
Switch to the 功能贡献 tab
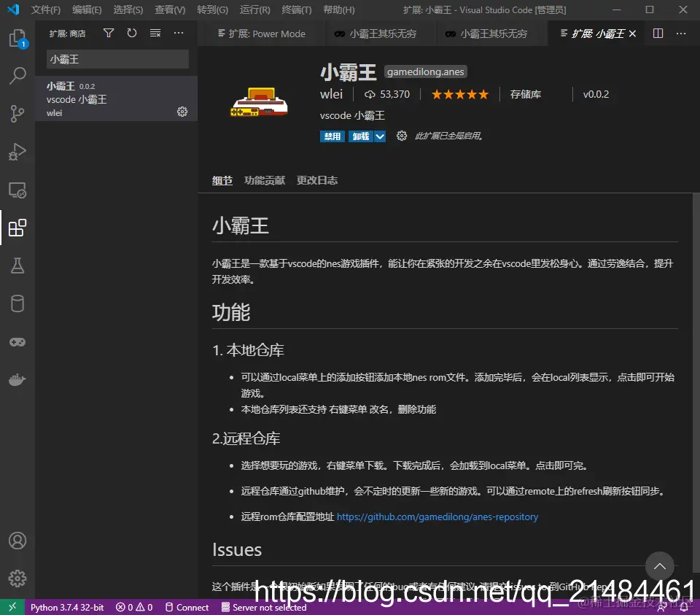[x=264, y=180]
